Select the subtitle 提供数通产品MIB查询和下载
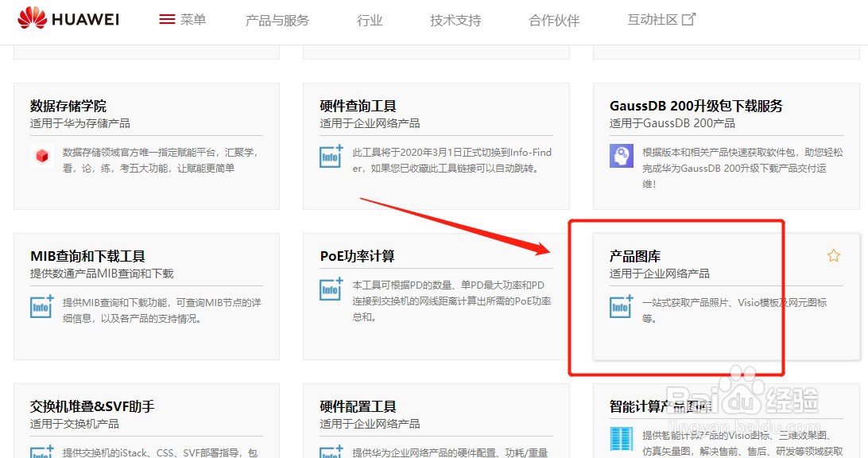 [x=102, y=274]
